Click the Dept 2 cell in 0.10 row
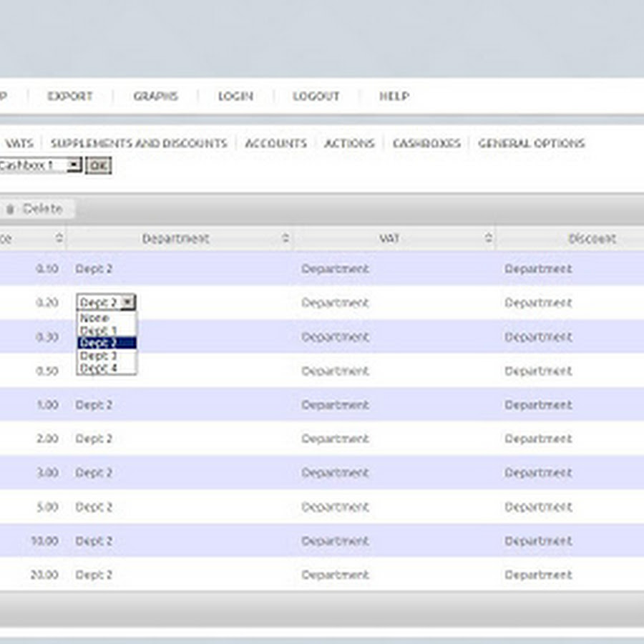Image resolution: width=644 pixels, height=644 pixels. point(94,269)
